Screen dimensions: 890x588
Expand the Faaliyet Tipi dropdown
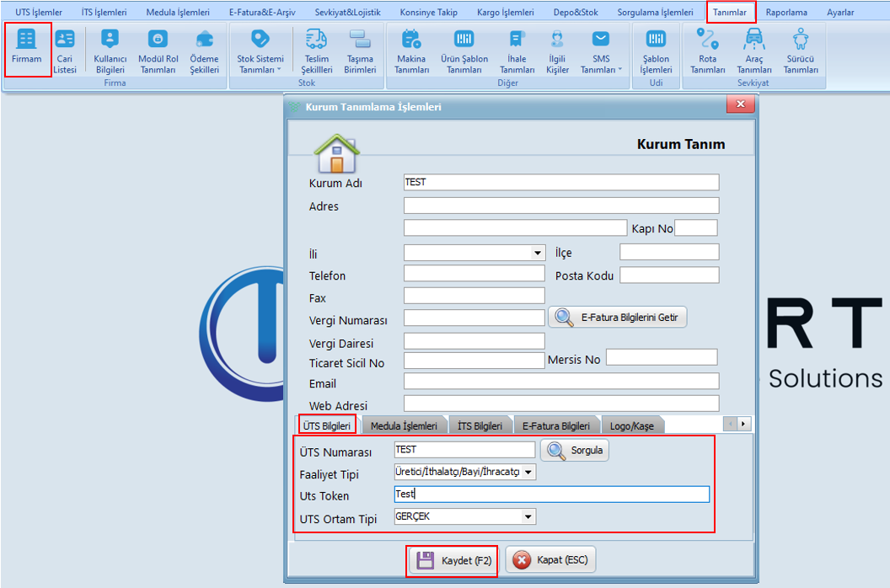click(528, 473)
